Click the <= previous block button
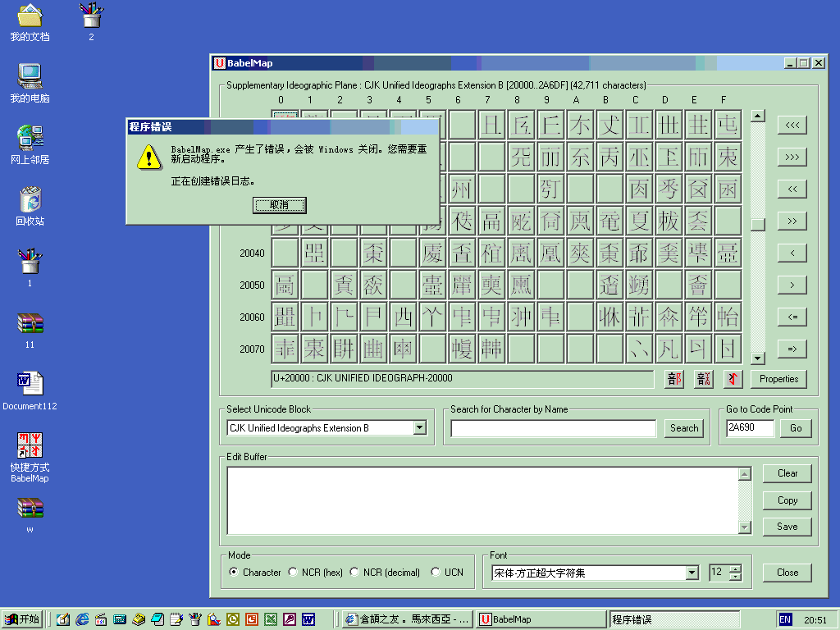The width and height of the screenshot is (840, 630). [792, 317]
